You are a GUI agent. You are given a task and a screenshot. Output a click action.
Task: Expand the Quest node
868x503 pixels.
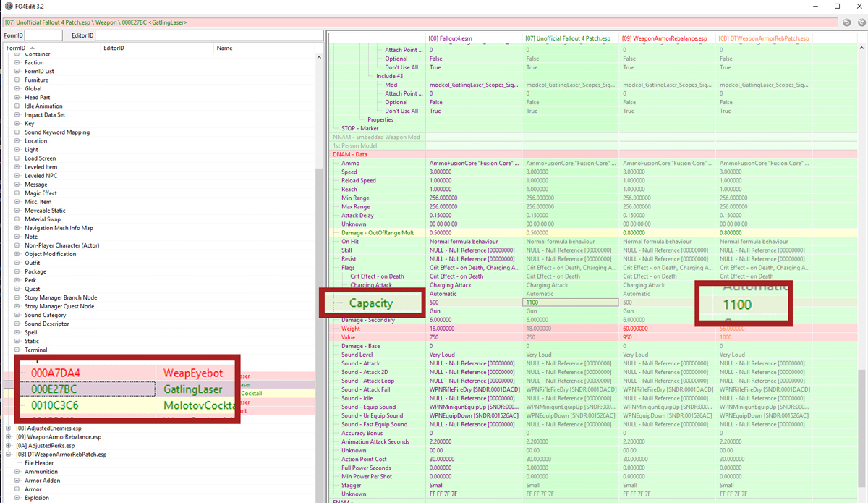(x=17, y=289)
